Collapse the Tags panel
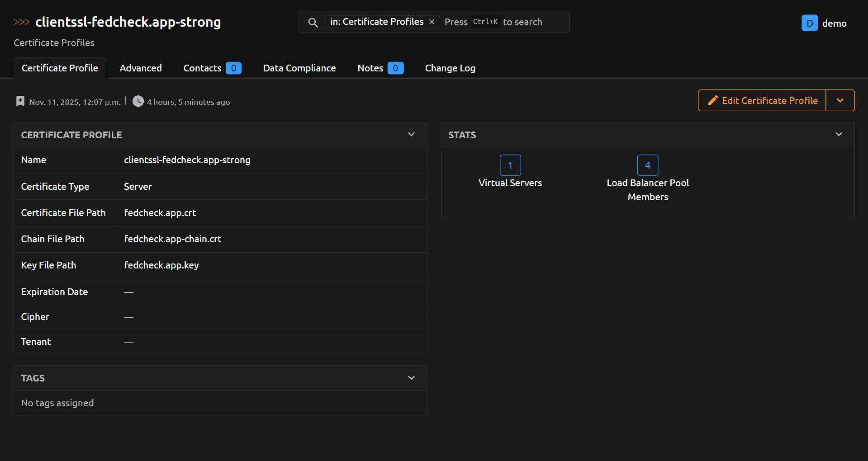The width and height of the screenshot is (868, 461). [411, 378]
